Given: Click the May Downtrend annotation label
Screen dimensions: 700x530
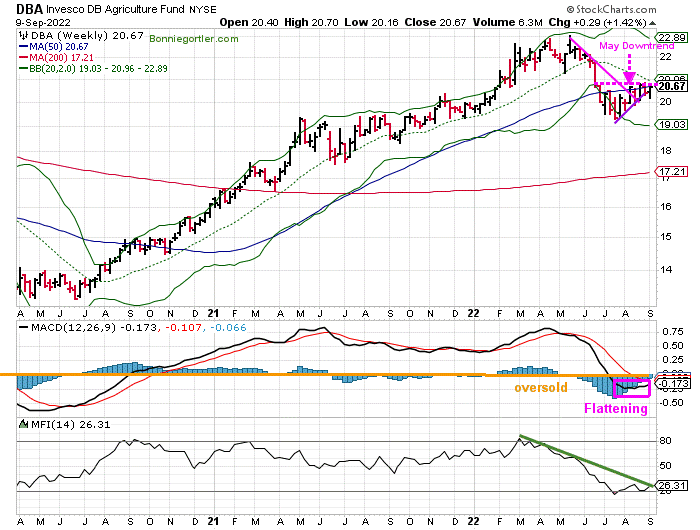Looking at the screenshot, I should [x=636, y=46].
